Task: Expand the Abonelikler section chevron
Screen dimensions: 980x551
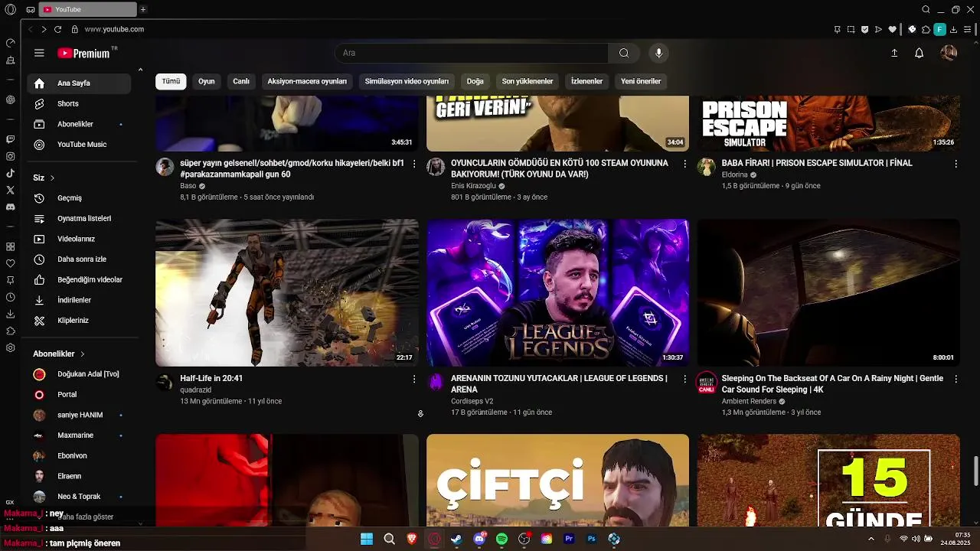Action: (x=83, y=354)
